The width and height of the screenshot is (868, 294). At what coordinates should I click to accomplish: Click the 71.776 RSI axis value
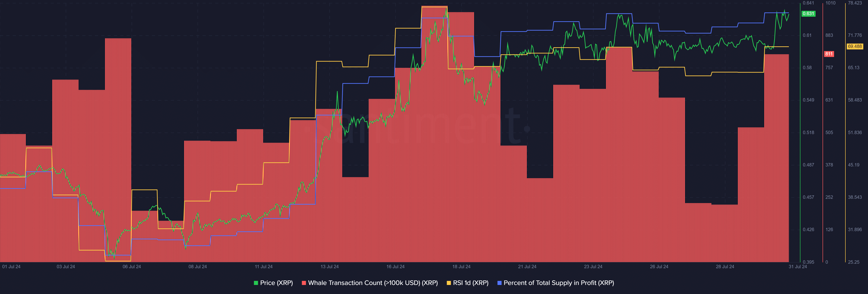pos(854,36)
